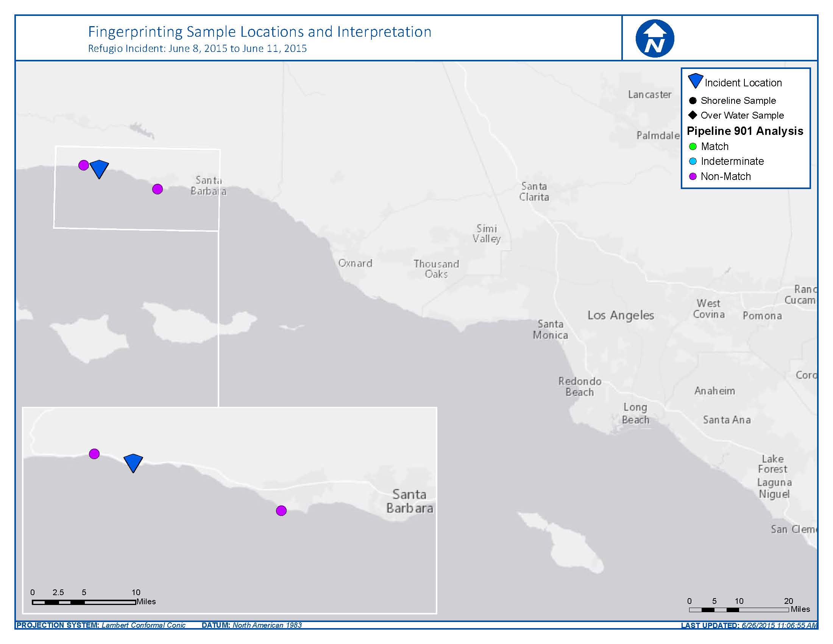The width and height of the screenshot is (833, 644).
Task: Click the map title Fingerprinting Sample Locations
Action: point(259,32)
